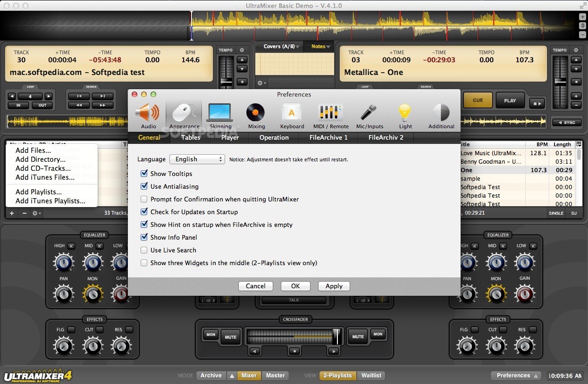This screenshot has width=588, height=384.
Task: Open gear dropdown under left playlist
Action: coord(36,213)
